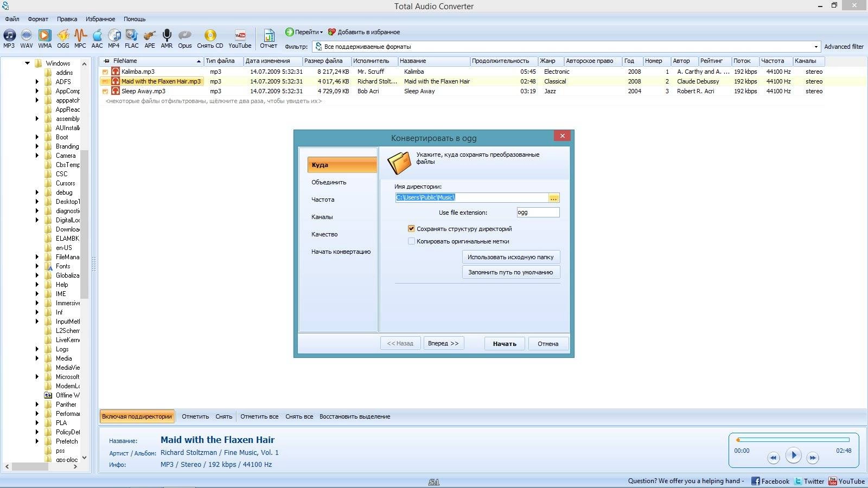Select the MP3 format icon
The width and height of the screenshot is (868, 488).
click(x=9, y=38)
